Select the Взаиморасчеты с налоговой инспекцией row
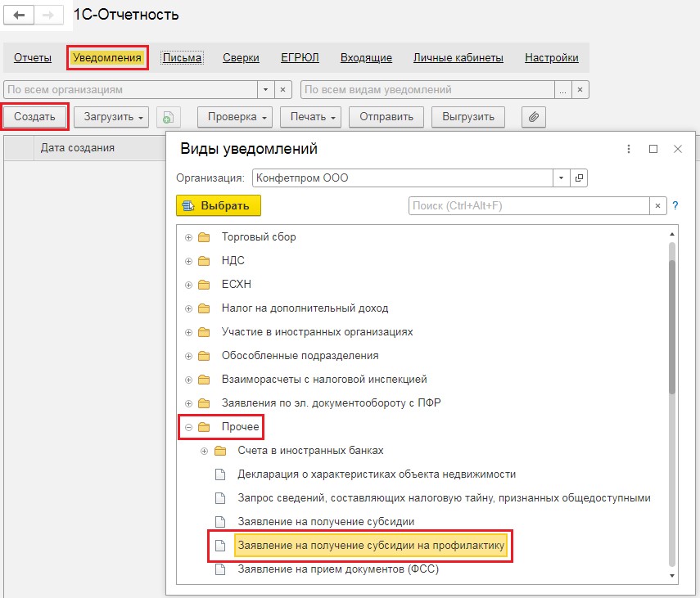 pyautogui.click(x=324, y=380)
